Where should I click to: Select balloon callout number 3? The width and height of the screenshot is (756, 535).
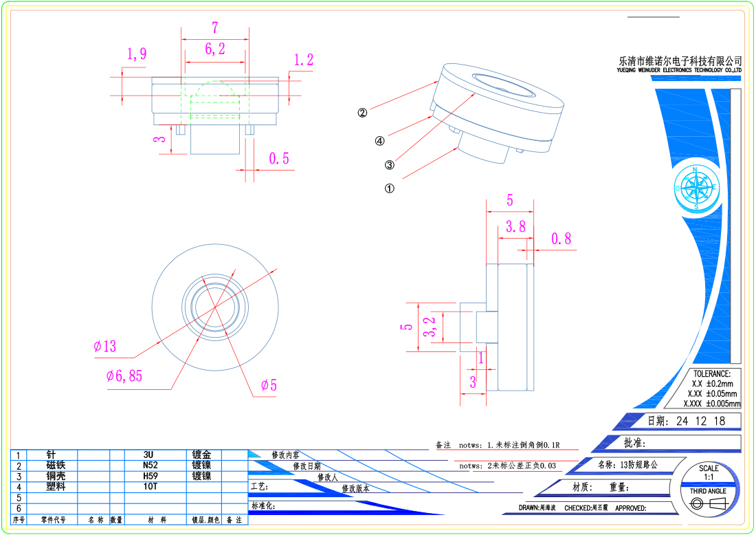click(390, 165)
